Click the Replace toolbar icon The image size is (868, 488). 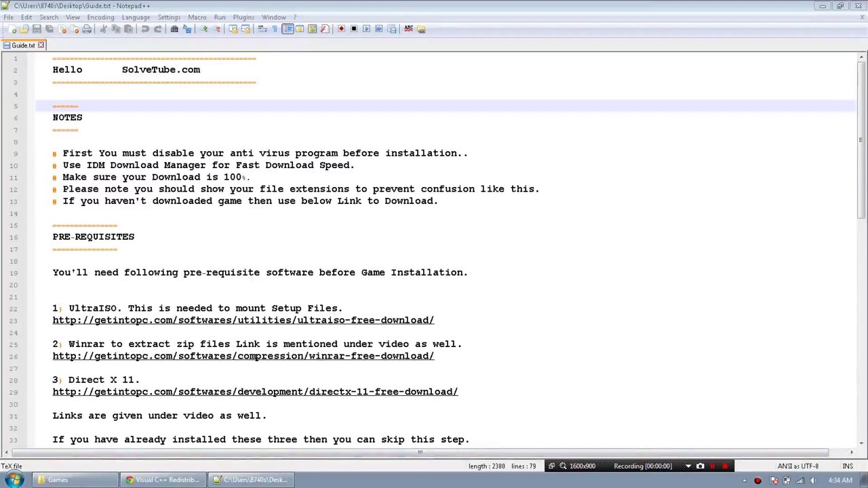[187, 29]
